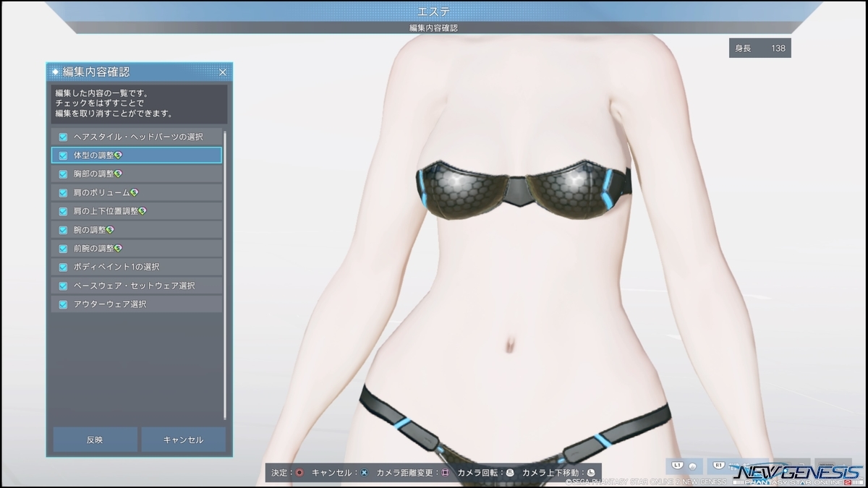
Task: Click the アウターウェア選択 label text
Action: click(110, 304)
